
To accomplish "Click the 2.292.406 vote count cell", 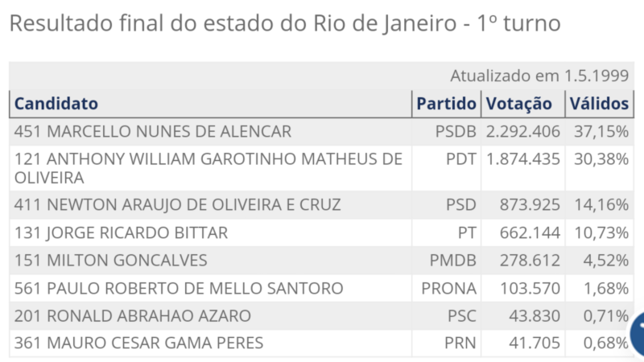I will pos(523,132).
